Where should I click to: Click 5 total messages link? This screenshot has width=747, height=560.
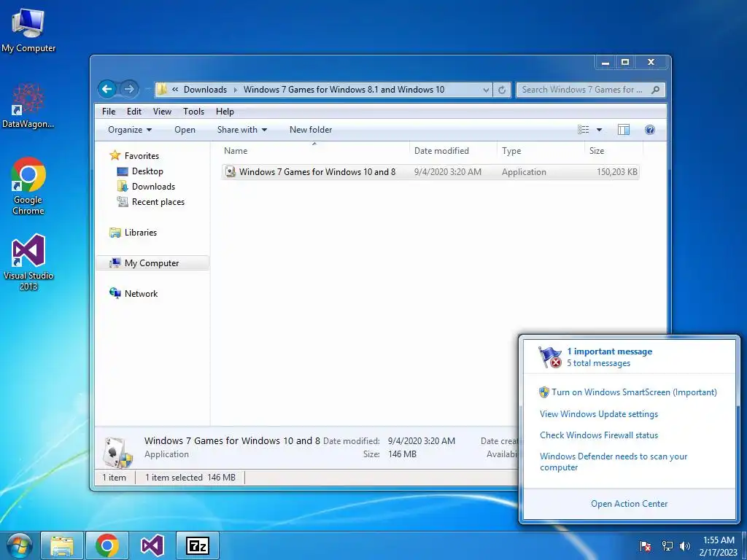(x=598, y=363)
